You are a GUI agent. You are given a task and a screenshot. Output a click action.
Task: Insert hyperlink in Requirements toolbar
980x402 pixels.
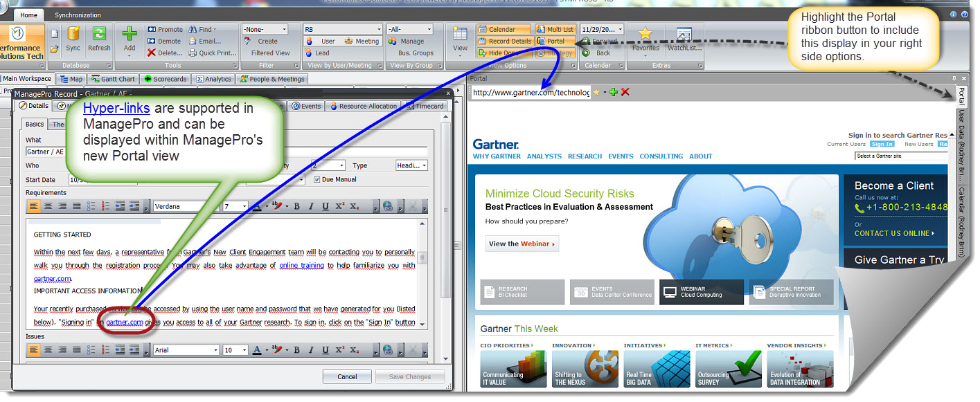388,206
